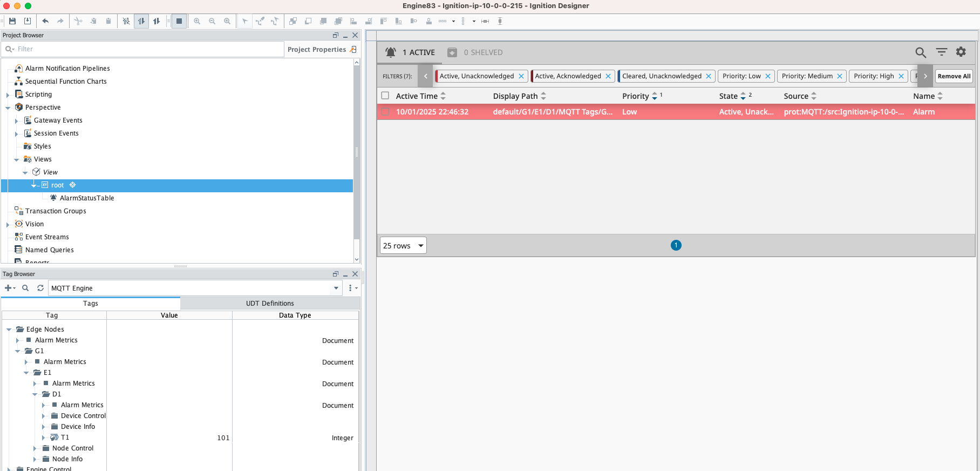Click the Tag Browser search icon
This screenshot has height=471, width=980.
pyautogui.click(x=25, y=288)
